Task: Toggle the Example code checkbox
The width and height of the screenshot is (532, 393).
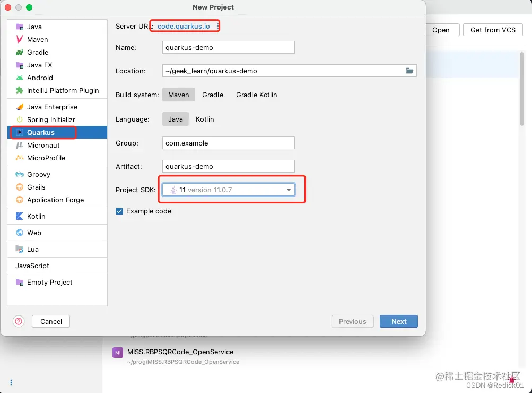Action: (119, 211)
